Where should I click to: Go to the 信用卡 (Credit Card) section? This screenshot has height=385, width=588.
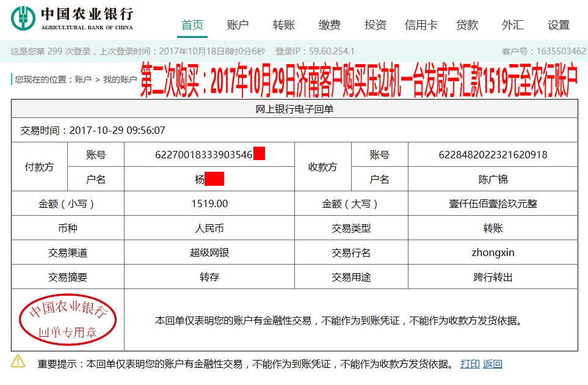point(421,25)
